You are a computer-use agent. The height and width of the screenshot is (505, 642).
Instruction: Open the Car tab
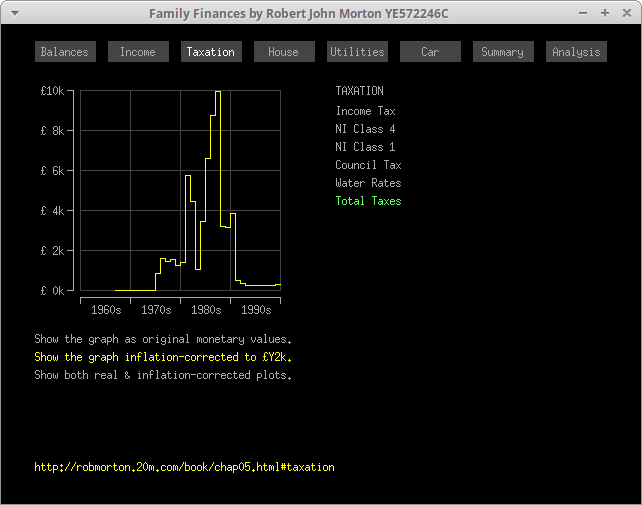430,52
